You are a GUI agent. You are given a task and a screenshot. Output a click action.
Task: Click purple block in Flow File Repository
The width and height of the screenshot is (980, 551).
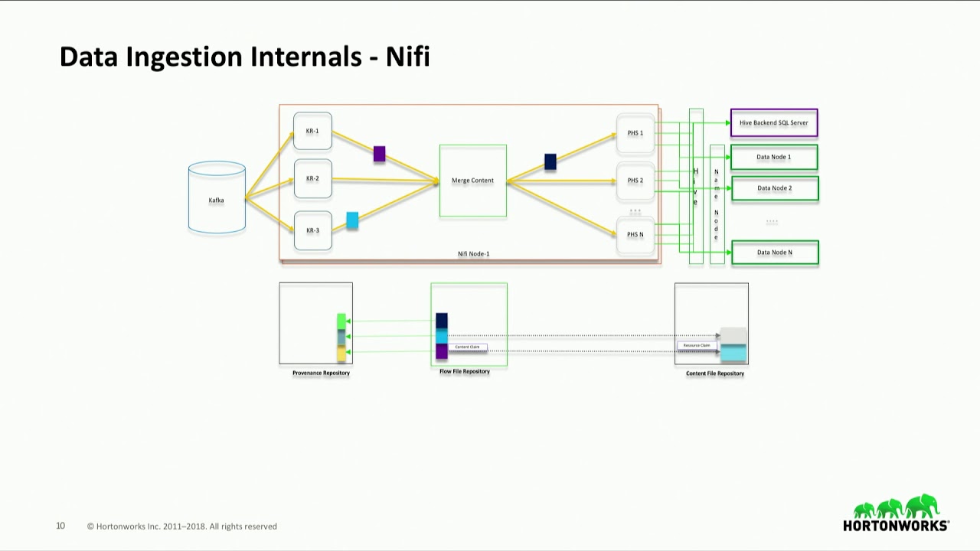[x=442, y=351]
